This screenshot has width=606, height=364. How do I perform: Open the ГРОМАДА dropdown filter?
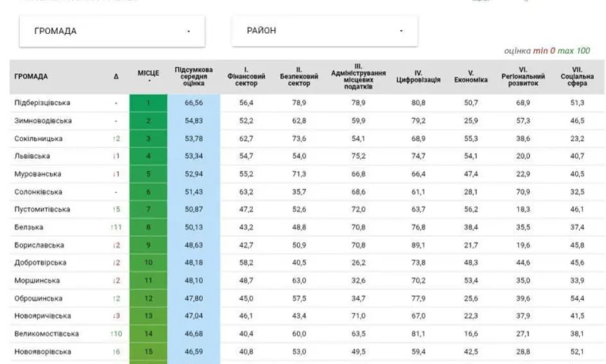112,31
